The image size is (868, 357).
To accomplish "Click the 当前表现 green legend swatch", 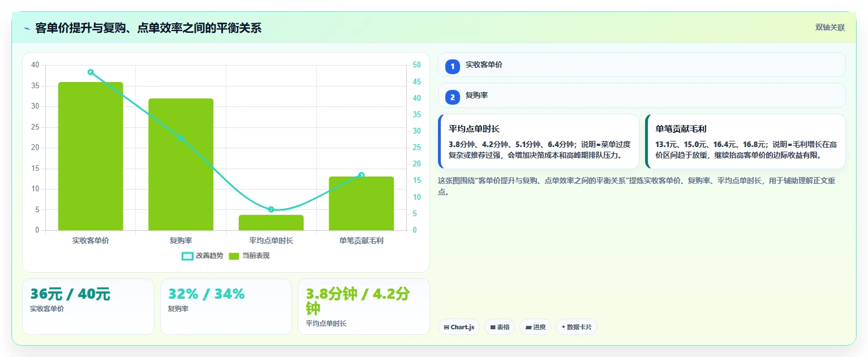I will pyautogui.click(x=234, y=256).
